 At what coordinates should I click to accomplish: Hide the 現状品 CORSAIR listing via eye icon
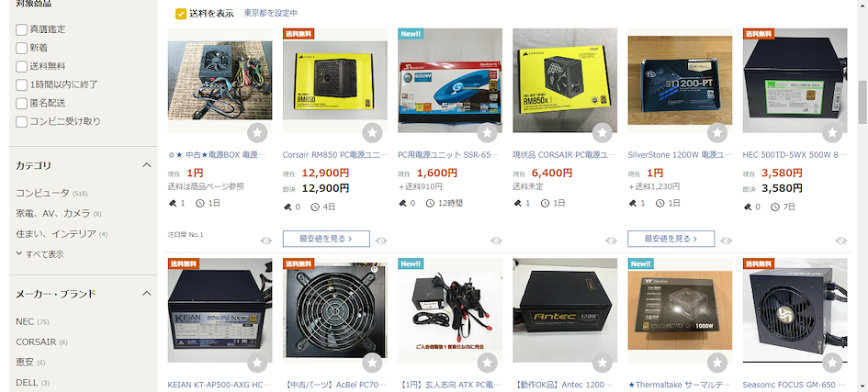point(611,241)
